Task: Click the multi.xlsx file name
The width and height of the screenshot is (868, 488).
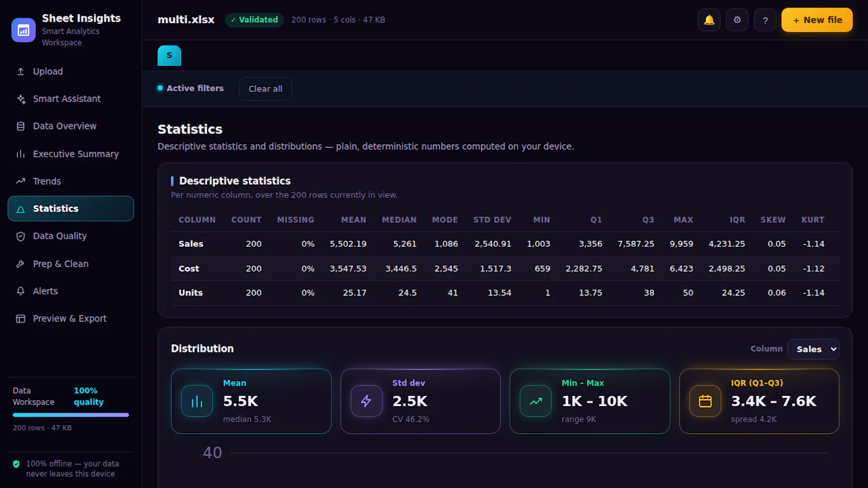Action: (186, 20)
